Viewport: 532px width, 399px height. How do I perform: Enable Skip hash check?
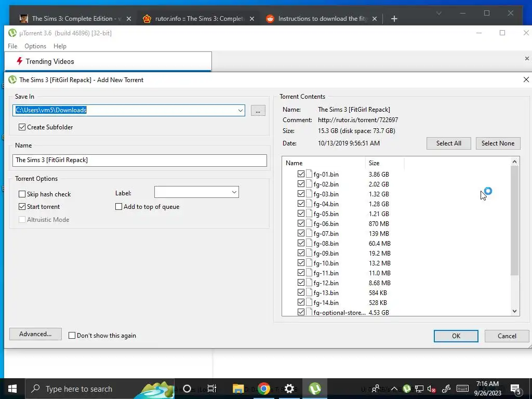pyautogui.click(x=22, y=194)
